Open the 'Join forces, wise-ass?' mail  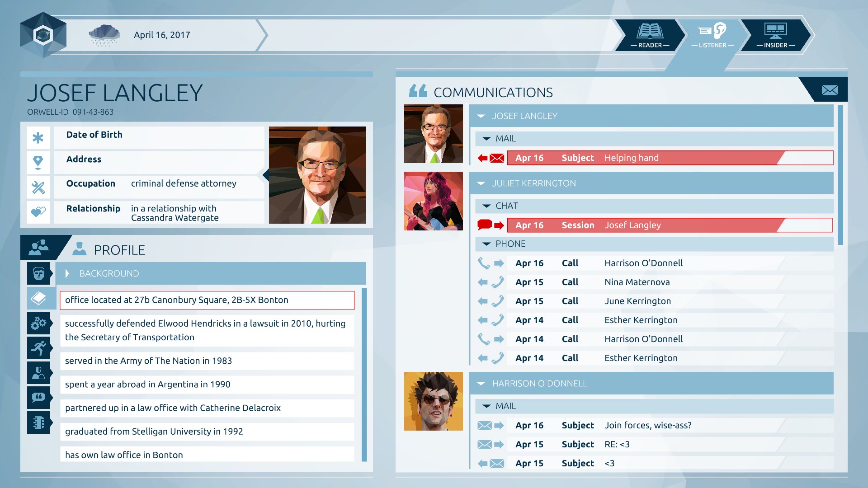pos(670,425)
